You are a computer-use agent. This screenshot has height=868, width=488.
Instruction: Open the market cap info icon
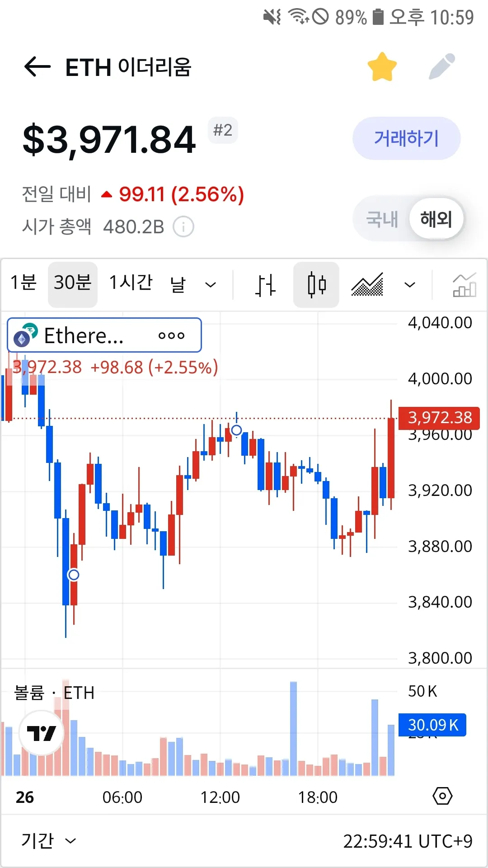click(x=183, y=226)
